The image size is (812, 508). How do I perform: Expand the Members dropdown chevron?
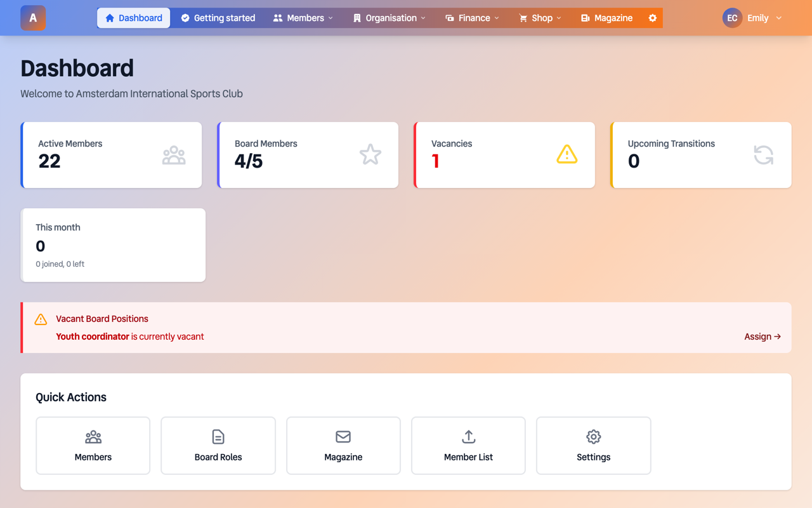point(331,18)
